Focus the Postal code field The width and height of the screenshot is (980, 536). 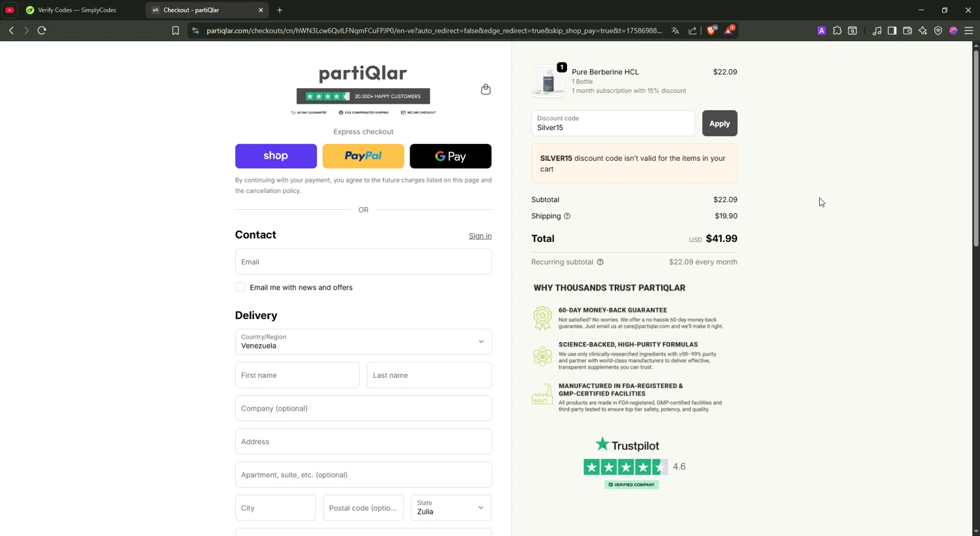tap(363, 508)
